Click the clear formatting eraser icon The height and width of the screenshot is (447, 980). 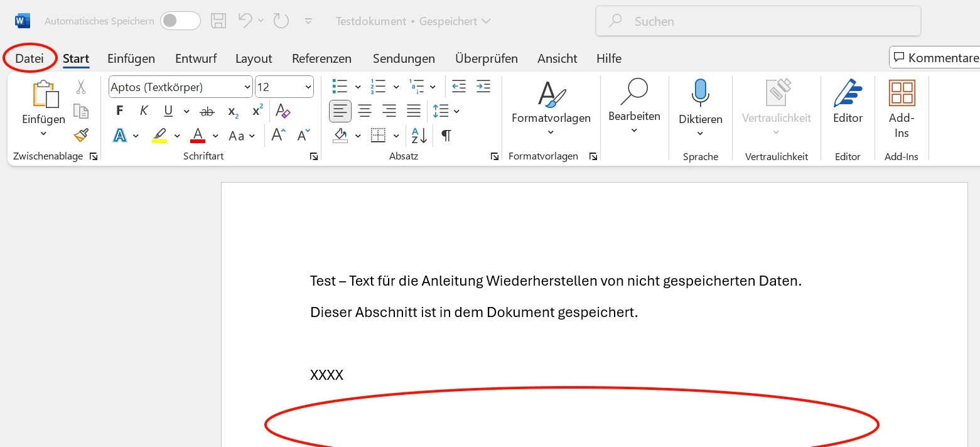coord(283,111)
